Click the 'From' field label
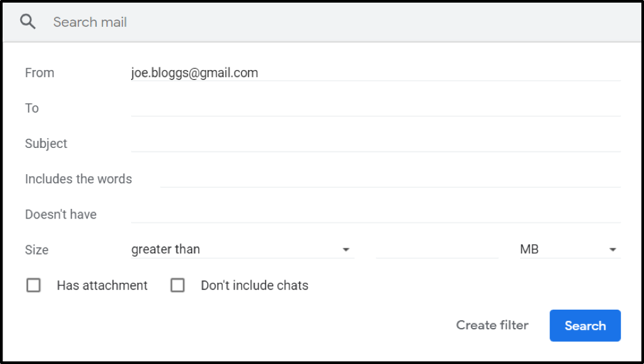The width and height of the screenshot is (644, 364). point(39,73)
